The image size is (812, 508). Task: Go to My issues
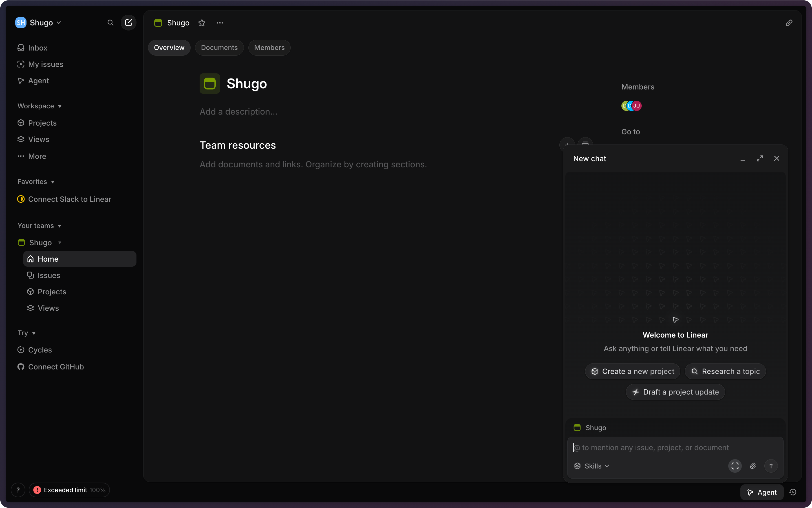click(76, 64)
